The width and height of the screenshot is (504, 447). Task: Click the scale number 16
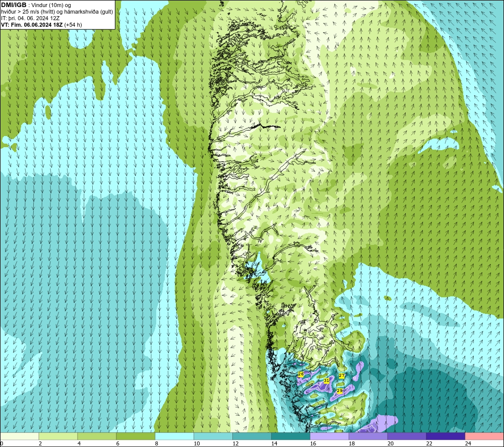tap(313, 443)
